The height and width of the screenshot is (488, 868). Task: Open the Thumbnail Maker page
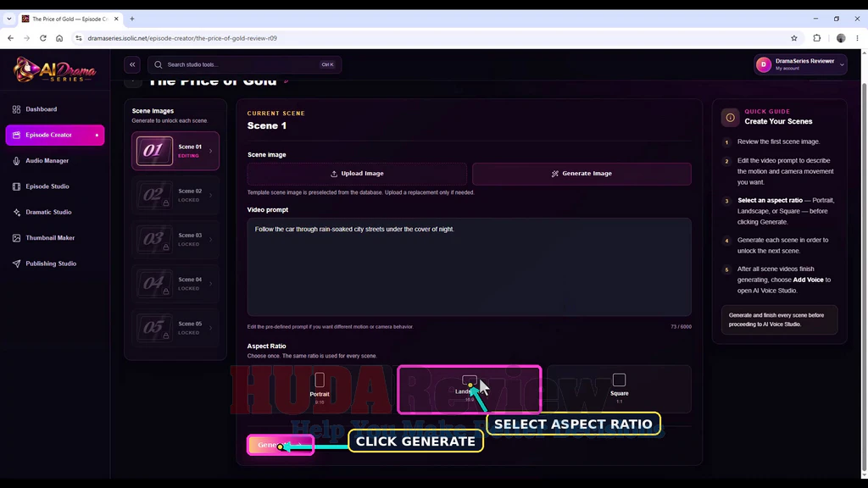tap(55, 238)
